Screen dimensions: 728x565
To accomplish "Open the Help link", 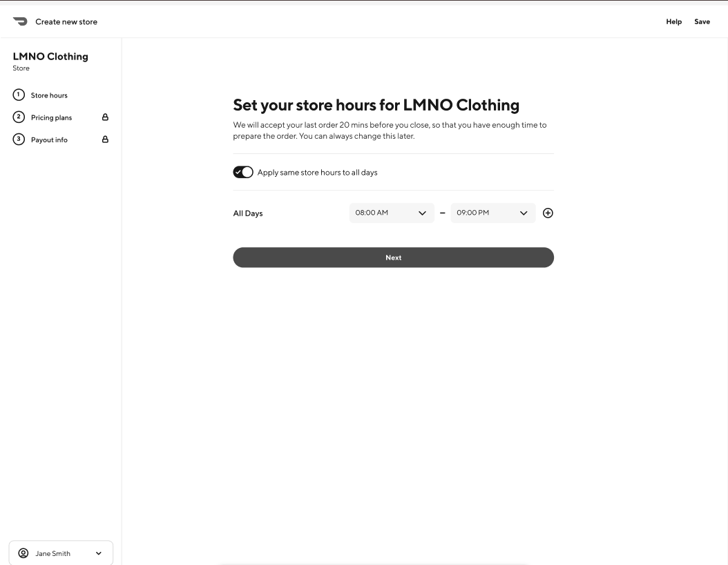I will [673, 21].
